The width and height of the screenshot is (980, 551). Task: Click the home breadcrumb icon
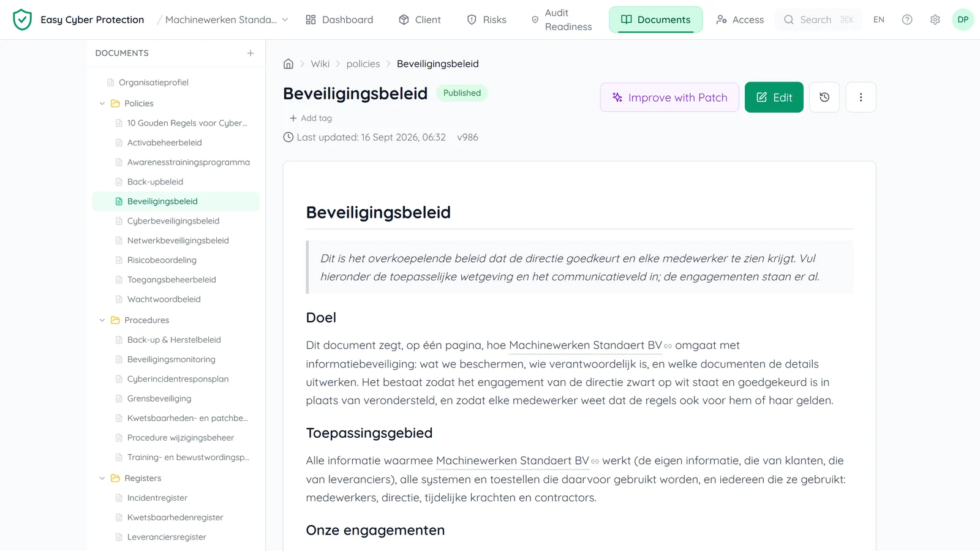point(288,64)
